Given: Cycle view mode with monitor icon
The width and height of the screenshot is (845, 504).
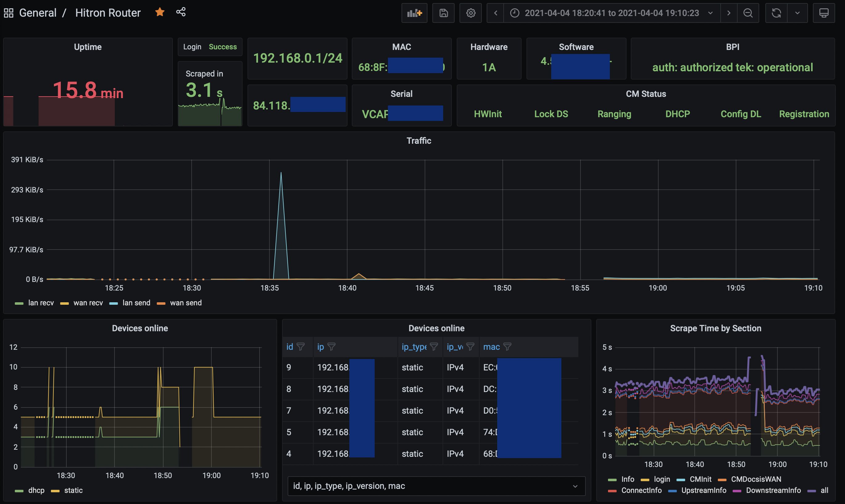Looking at the screenshot, I should (x=824, y=13).
